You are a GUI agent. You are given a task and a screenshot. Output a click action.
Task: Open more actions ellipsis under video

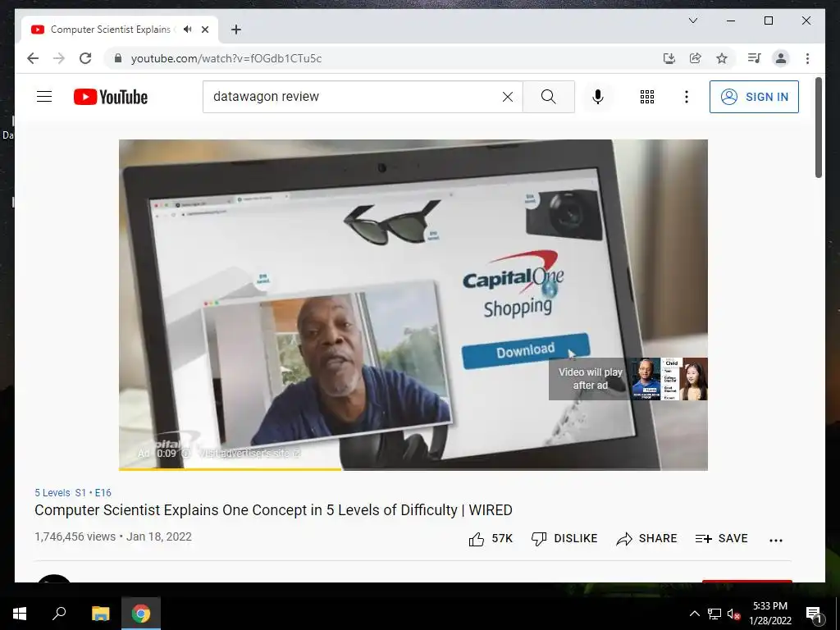click(x=776, y=540)
